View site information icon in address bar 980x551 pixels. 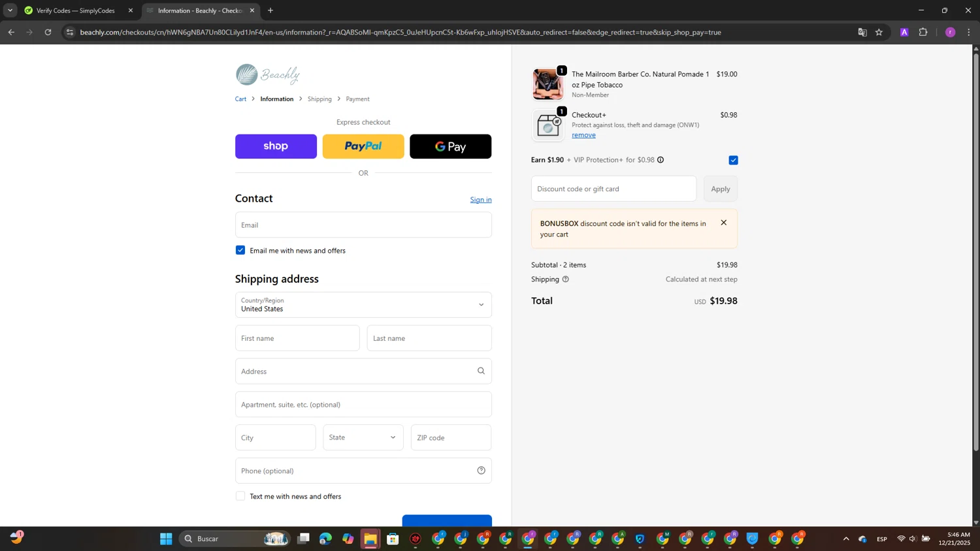point(70,32)
